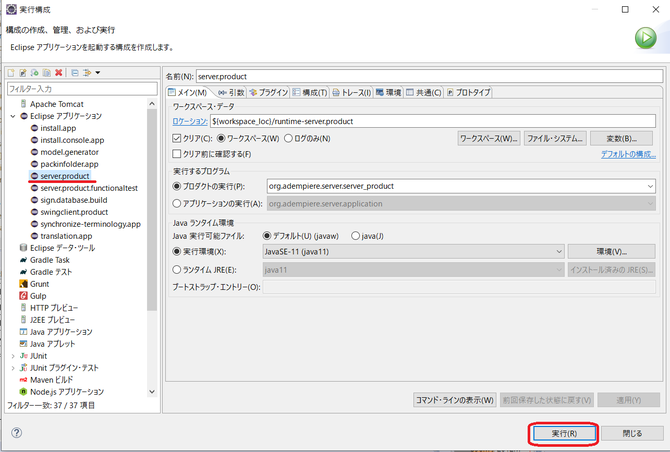Toggle the クリア(C) checkbox
Viewport: 670px width, 452px height.
click(177, 138)
